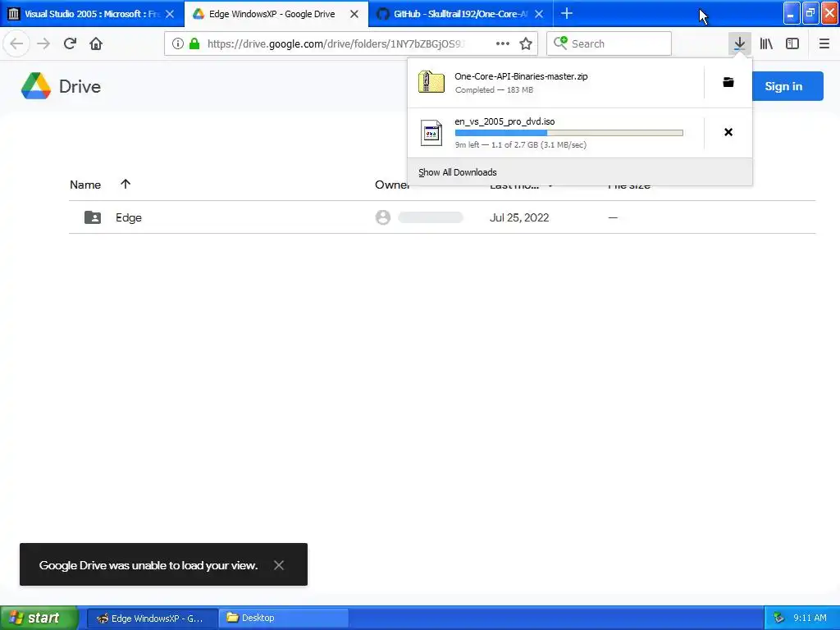
Task: Click the owner avatar icon in Edge row
Action: click(382, 217)
